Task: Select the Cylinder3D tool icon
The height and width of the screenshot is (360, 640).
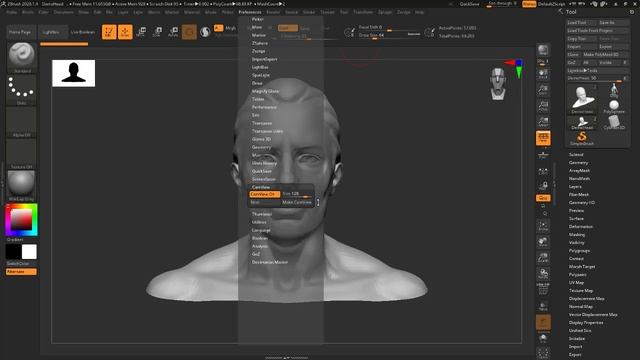Action: 614,122
